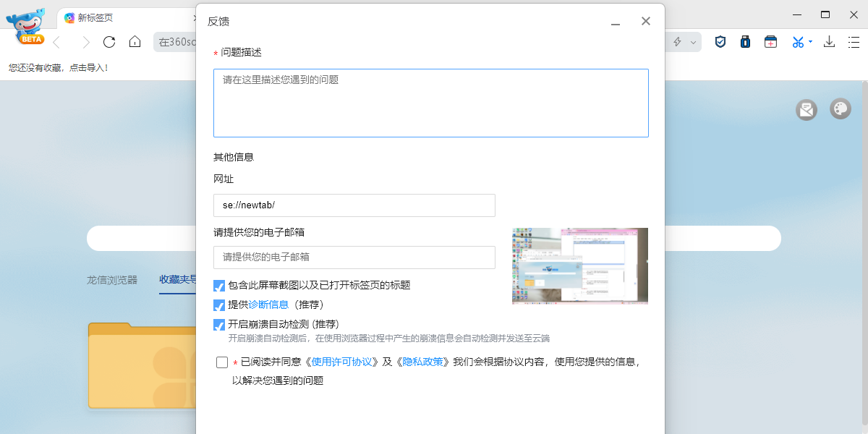
Task: Click the problem description text area
Action: [430, 101]
